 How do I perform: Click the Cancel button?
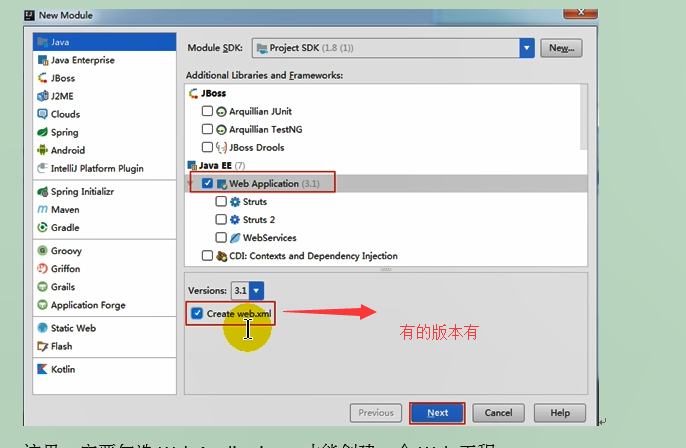(498, 413)
